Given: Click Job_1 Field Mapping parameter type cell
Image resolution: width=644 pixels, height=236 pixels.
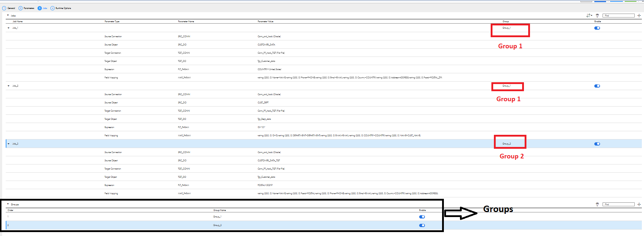Looking at the screenshot, I should 111,78.
